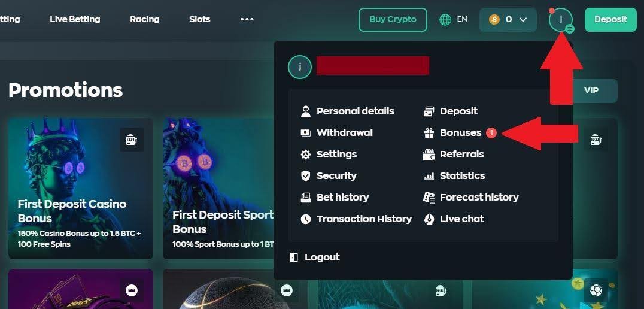The image size is (644, 309).
Task: Expand the Bitcoin balance dropdown
Action: pos(508,19)
